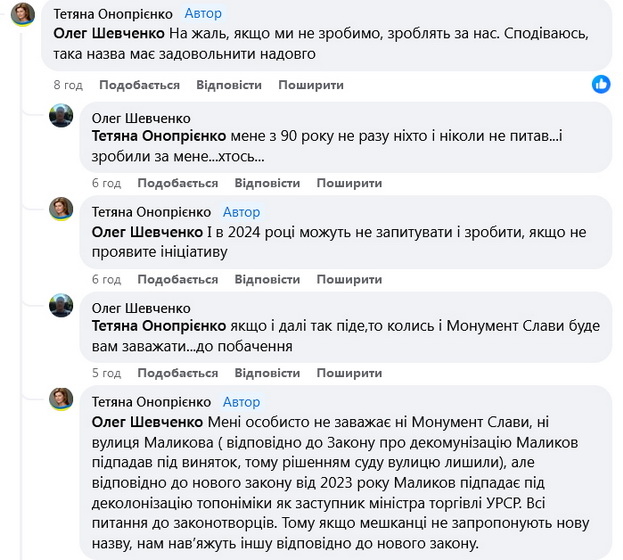
Task: Click 'Відповісти' under Олег's 5 год reply
Action: (267, 373)
